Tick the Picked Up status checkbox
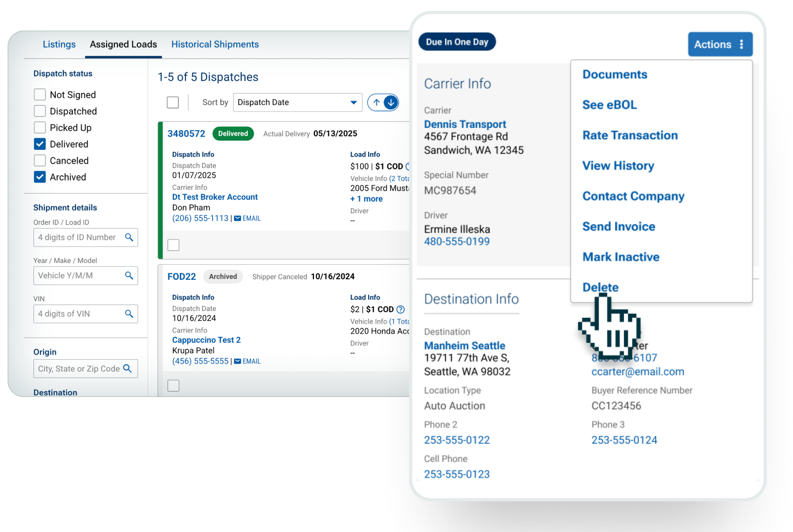 click(x=40, y=128)
